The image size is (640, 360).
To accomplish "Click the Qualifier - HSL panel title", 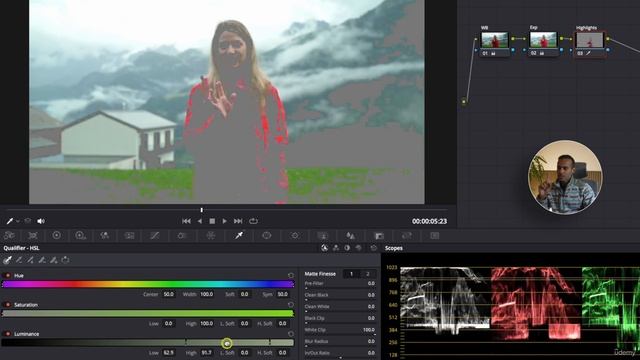I will [22, 248].
